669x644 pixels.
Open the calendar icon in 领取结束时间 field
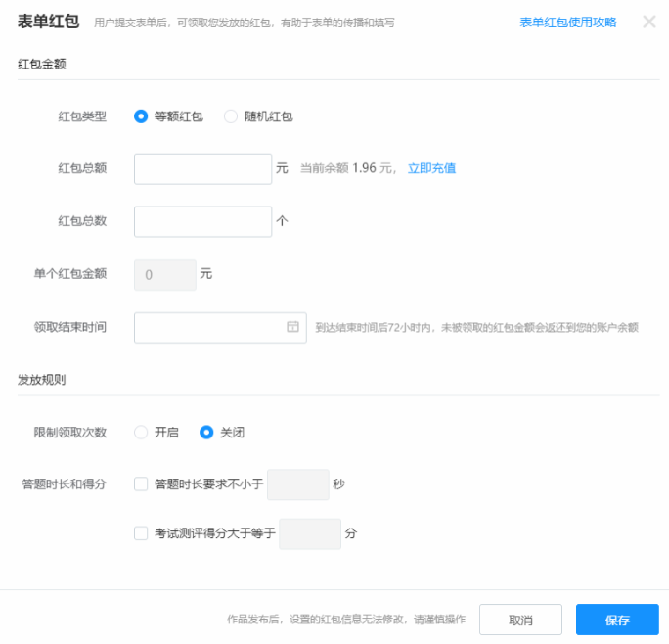coord(292,327)
